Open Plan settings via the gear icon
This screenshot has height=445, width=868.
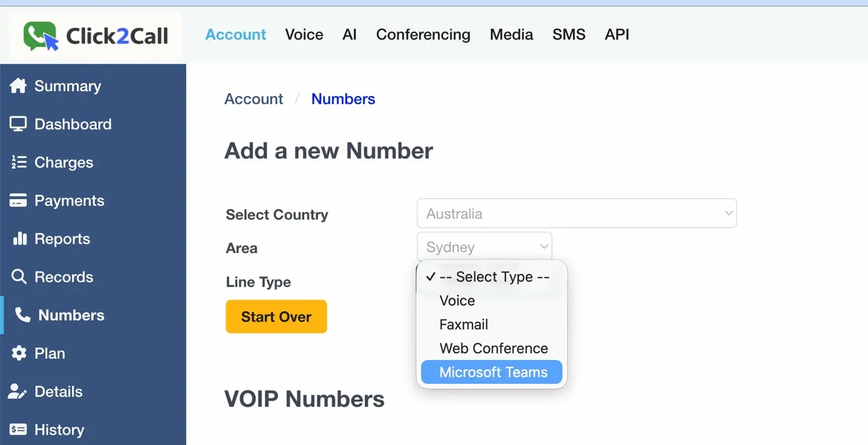click(x=18, y=353)
